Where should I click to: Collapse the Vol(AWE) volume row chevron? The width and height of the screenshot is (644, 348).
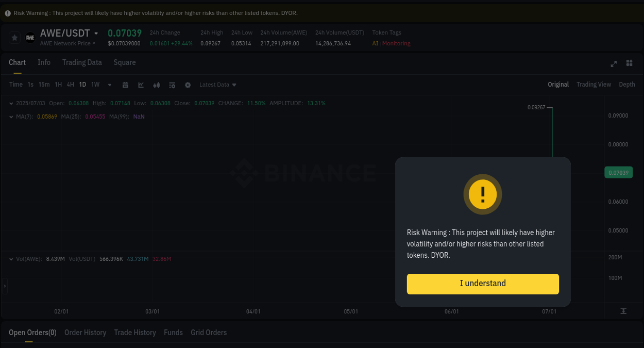click(11, 259)
